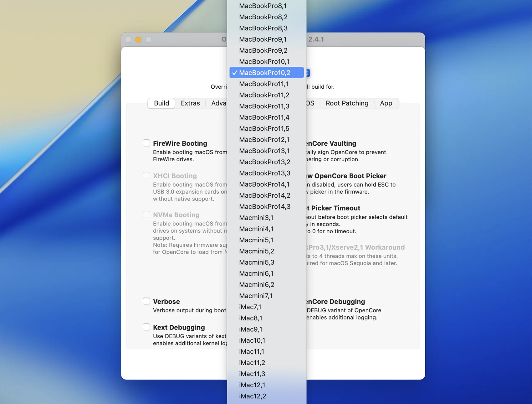The image size is (532, 404).
Task: Choose MacBookPro13,2 from the list
Action: coord(264,162)
